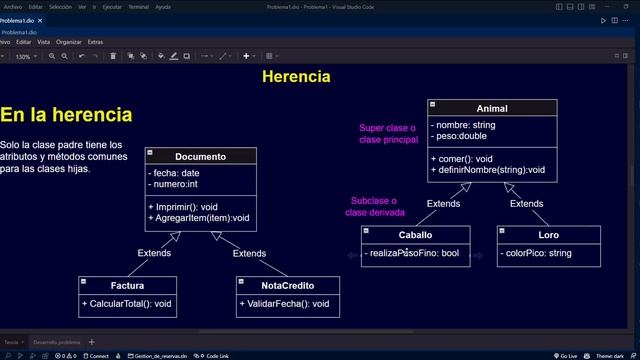This screenshot has width=640, height=360.
Task: Open the errors and warnings counter
Action: (66, 356)
